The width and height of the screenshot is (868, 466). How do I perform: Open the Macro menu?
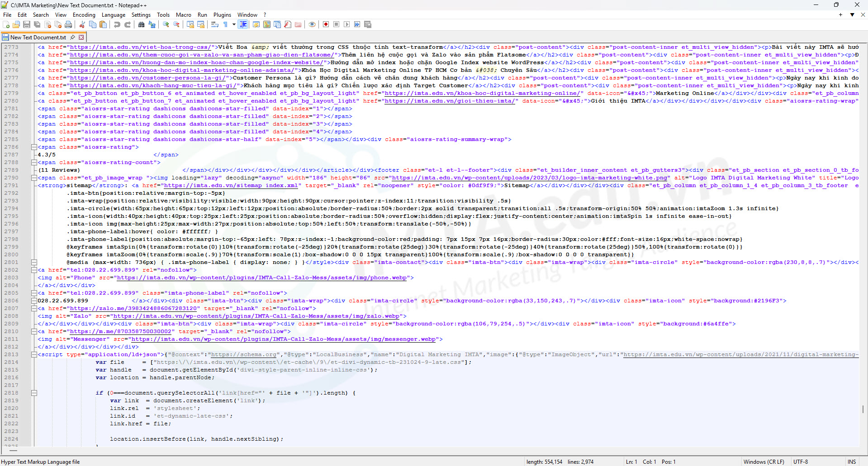coord(184,14)
